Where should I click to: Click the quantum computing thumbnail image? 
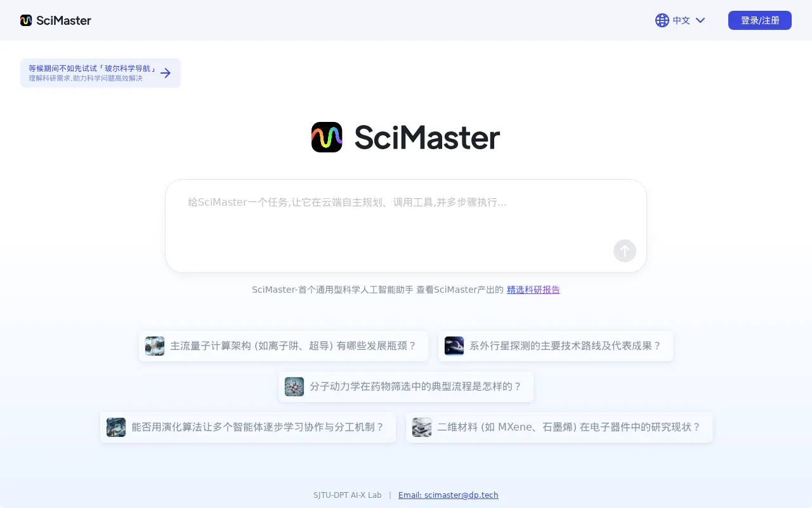[x=155, y=346]
